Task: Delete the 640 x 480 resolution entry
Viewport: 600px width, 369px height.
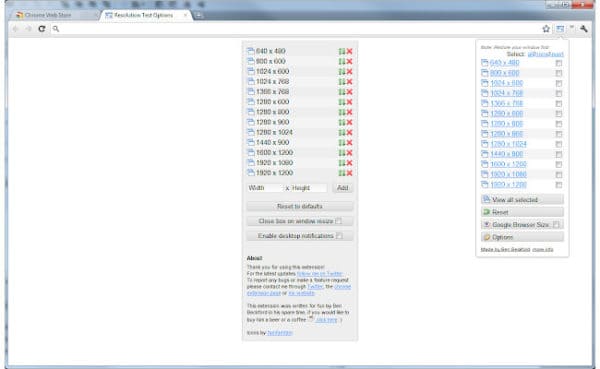Action: pos(349,51)
